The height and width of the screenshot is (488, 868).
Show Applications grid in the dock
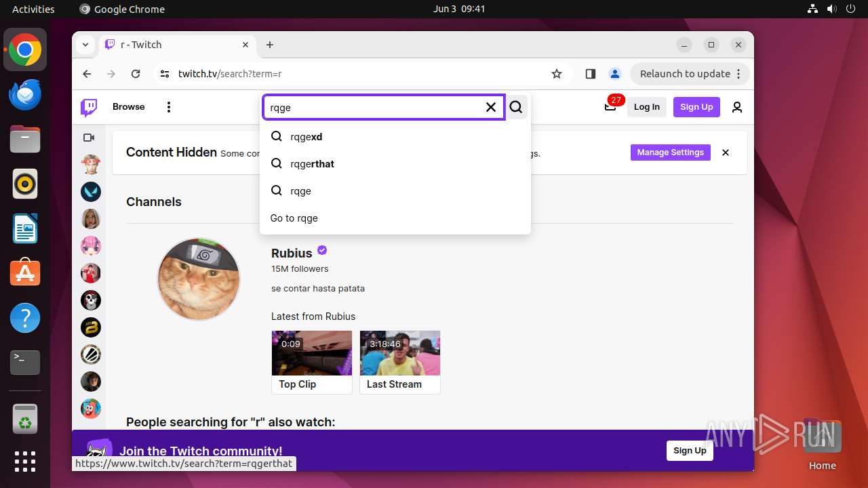pos(25,462)
